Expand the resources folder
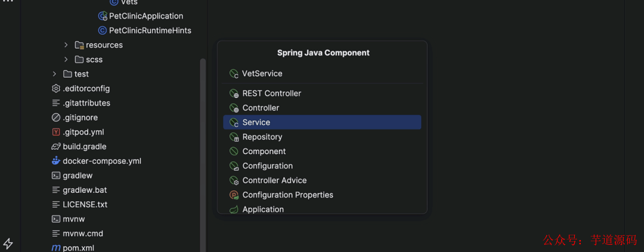 tap(66, 45)
